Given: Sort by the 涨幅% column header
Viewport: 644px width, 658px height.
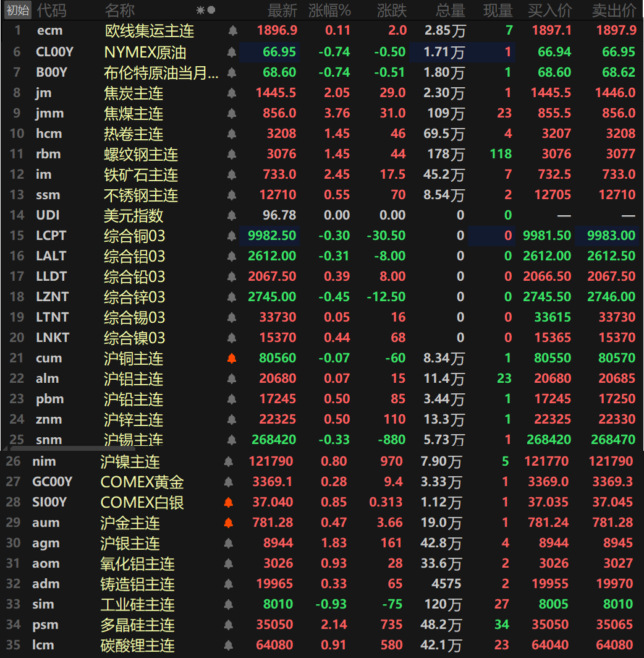Looking at the screenshot, I should pyautogui.click(x=329, y=11).
